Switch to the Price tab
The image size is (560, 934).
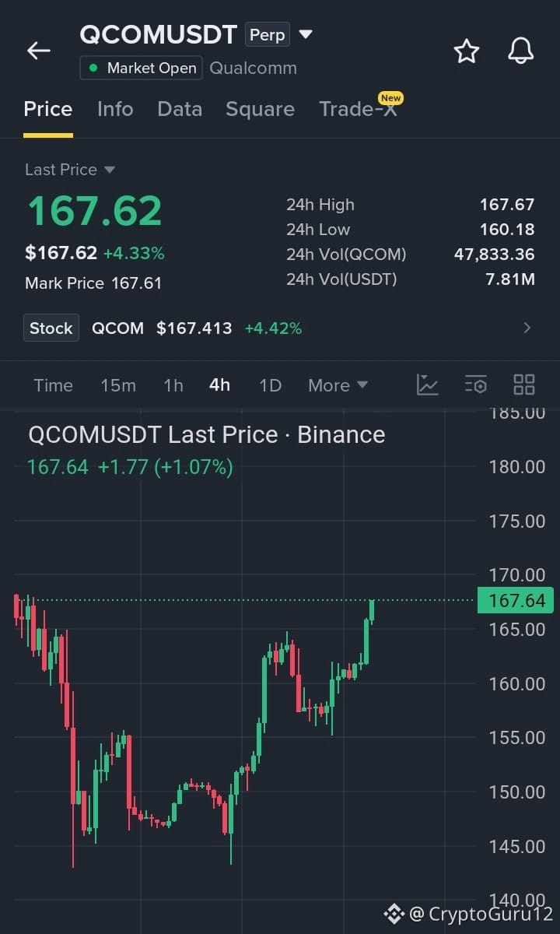pos(48,109)
